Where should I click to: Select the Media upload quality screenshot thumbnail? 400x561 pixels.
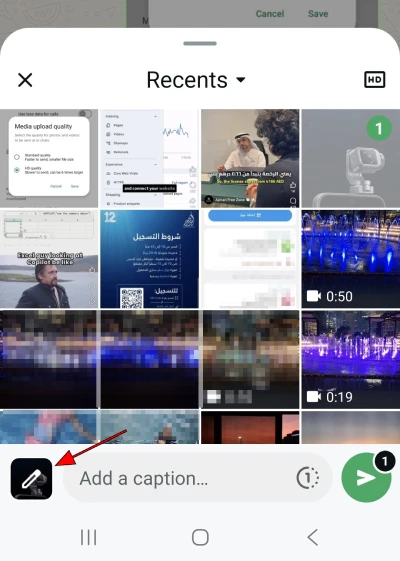click(x=49, y=158)
